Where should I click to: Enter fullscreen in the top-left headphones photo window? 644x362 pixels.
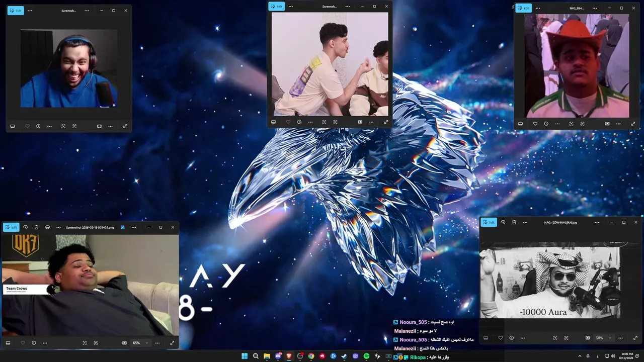[125, 126]
